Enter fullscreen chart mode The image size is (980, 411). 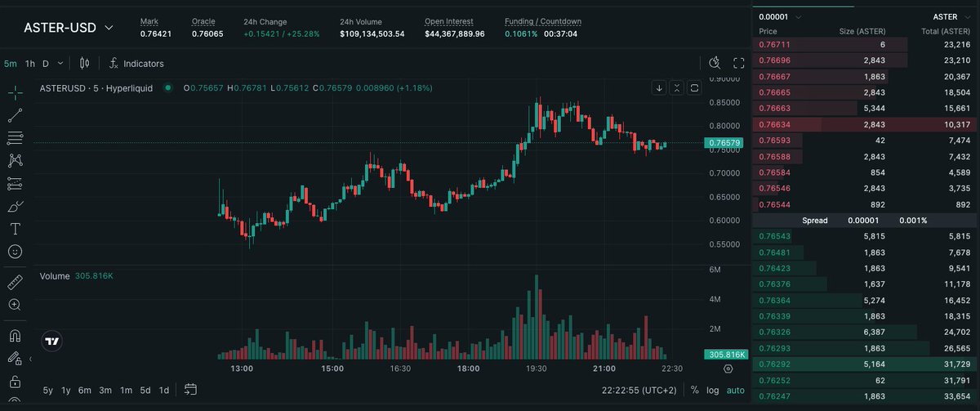pos(739,63)
